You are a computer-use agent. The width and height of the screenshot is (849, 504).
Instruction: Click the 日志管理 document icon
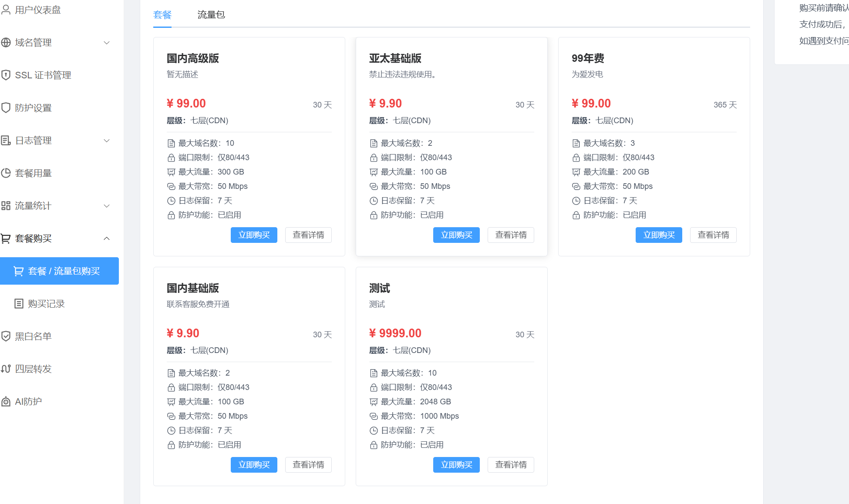[x=6, y=140]
